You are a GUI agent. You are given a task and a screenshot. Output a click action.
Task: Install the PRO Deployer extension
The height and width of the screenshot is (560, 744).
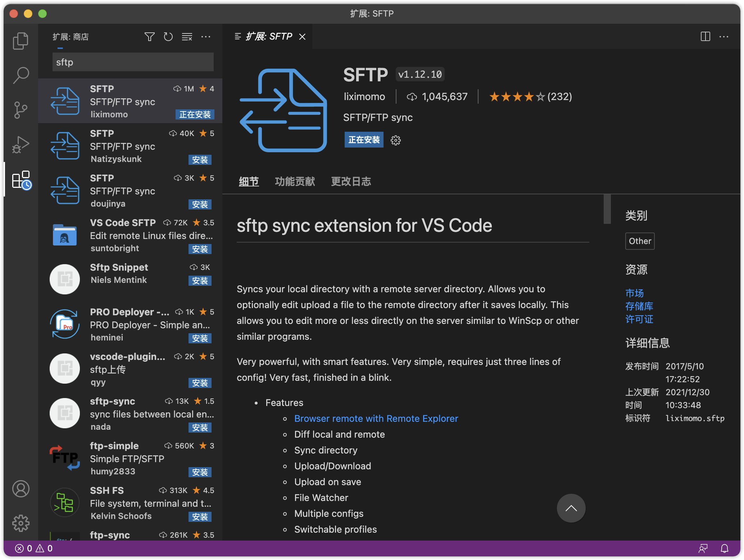[x=200, y=338]
